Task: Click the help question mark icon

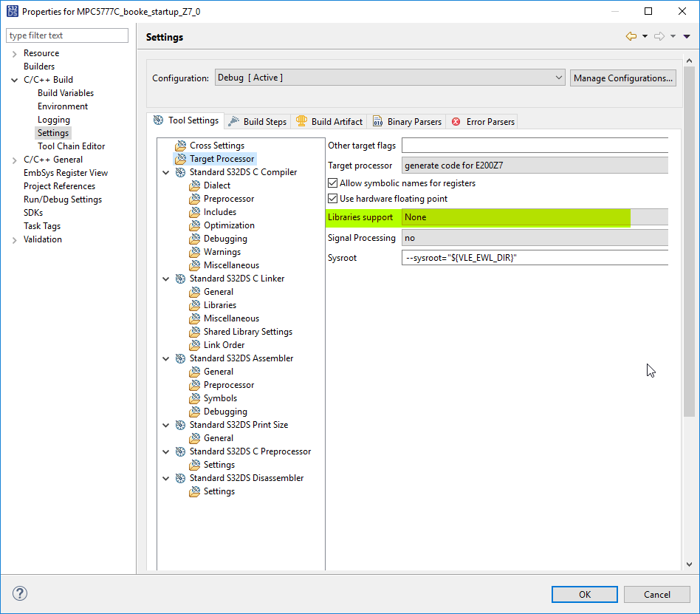Action: (20, 593)
